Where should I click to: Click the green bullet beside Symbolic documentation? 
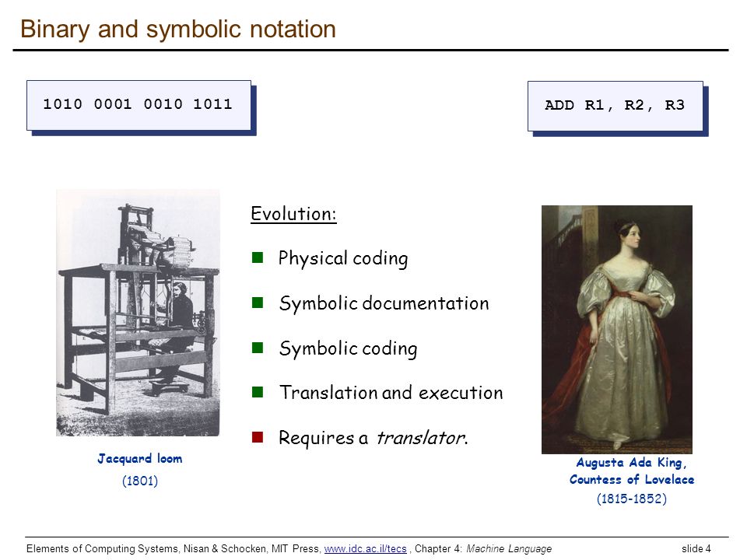click(x=258, y=303)
